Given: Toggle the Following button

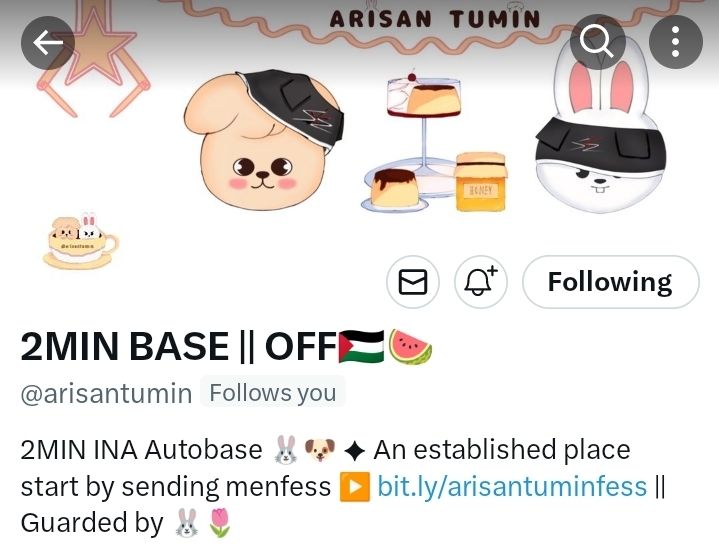Looking at the screenshot, I should pyautogui.click(x=610, y=282).
